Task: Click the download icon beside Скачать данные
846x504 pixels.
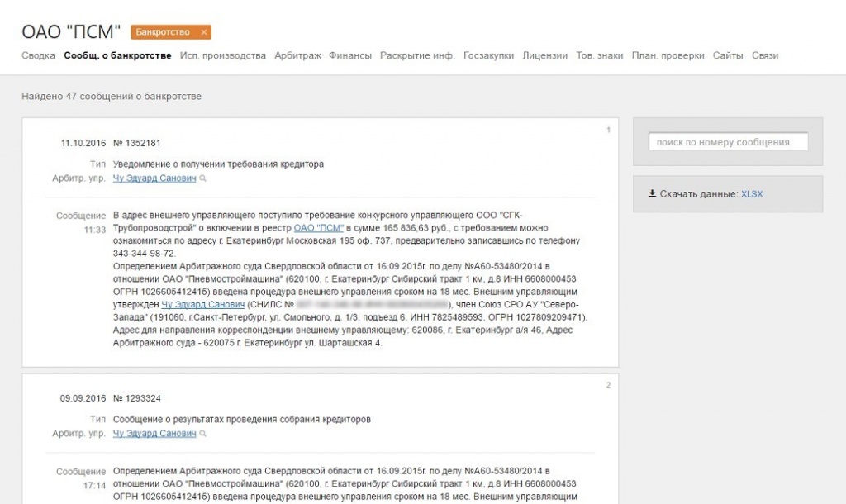Action: coord(652,193)
